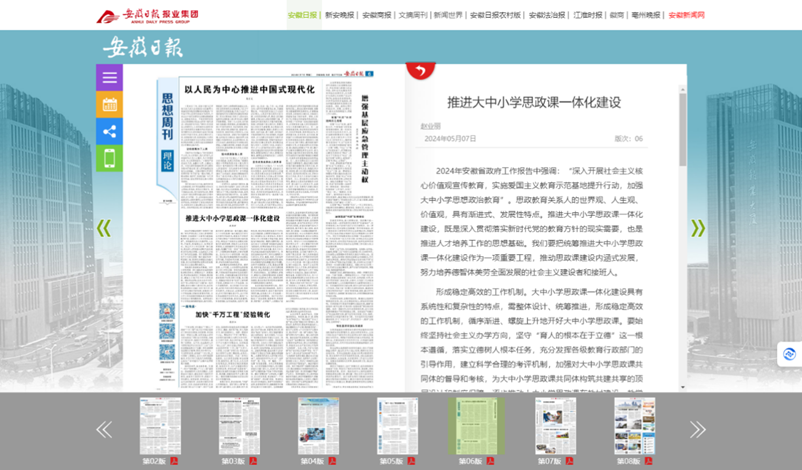Click headline 以人民为中心推进中国式现代化 on newspaper page
The height and width of the screenshot is (470, 802).
click(x=250, y=89)
